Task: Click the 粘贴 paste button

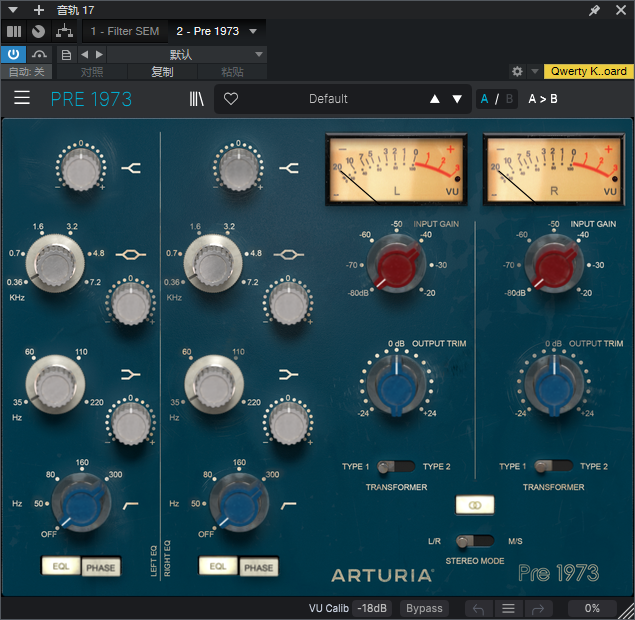Action: click(232, 72)
